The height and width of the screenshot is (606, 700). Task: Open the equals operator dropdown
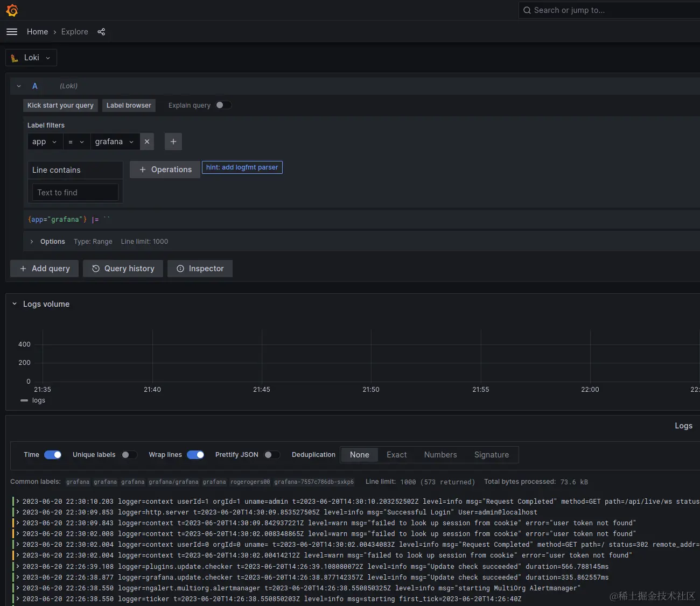[76, 142]
